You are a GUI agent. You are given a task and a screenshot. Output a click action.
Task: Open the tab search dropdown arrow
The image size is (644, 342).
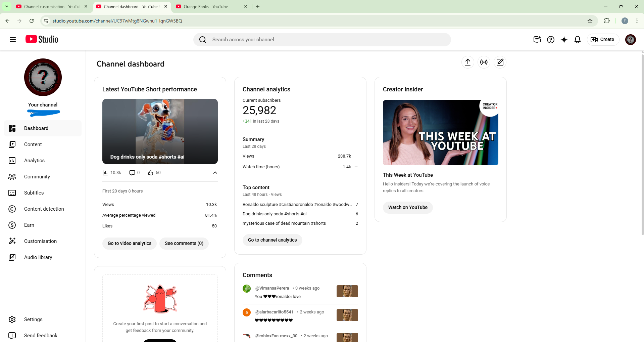(x=6, y=6)
